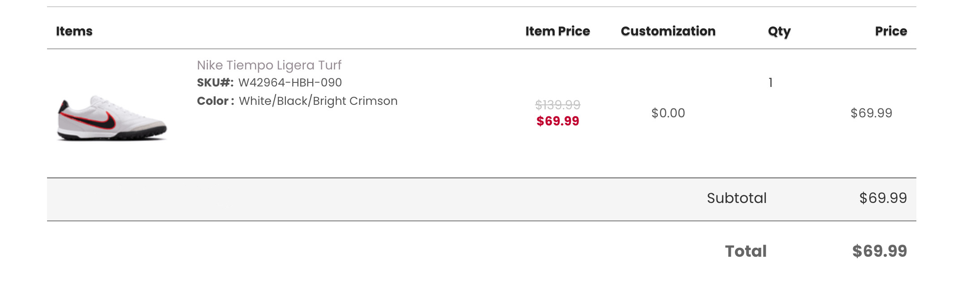Click the red $69.99 sale price
The height and width of the screenshot is (302, 980).
[557, 121]
